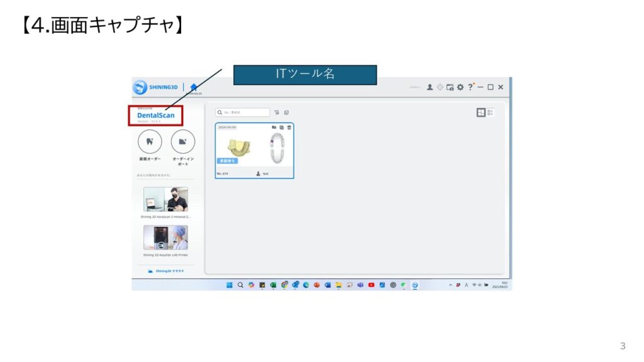644x362 pixels.
Task: Open the filter options beside search
Action: [277, 112]
